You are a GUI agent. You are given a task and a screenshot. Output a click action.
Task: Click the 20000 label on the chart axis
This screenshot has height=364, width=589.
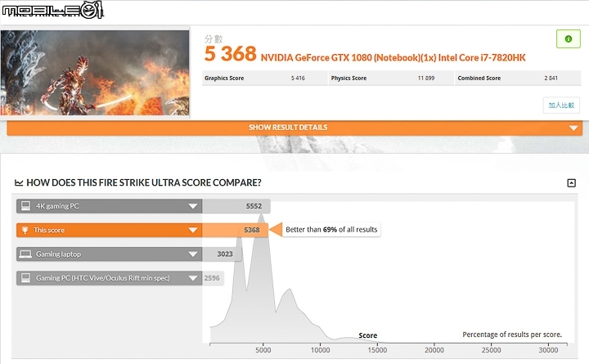pos(434,350)
